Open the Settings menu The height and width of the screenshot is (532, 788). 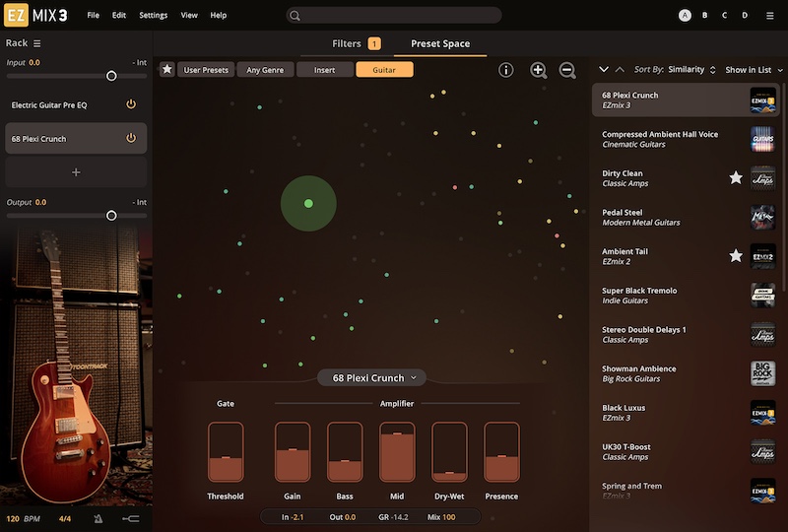pyautogui.click(x=154, y=15)
